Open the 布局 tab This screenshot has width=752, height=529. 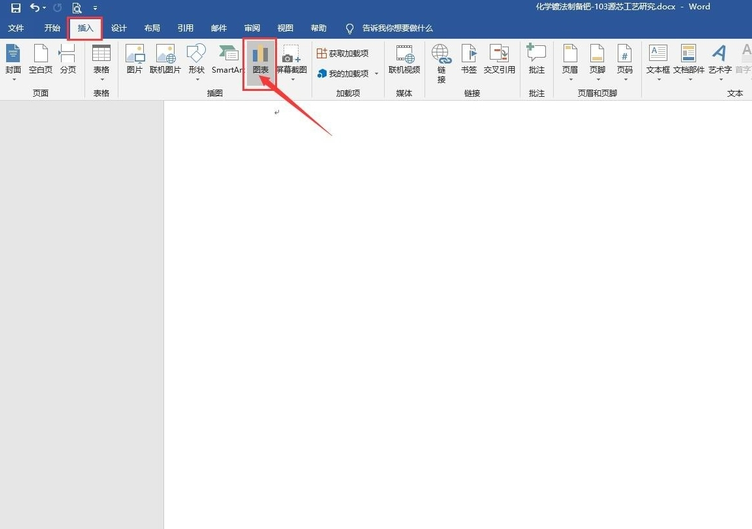[152, 28]
